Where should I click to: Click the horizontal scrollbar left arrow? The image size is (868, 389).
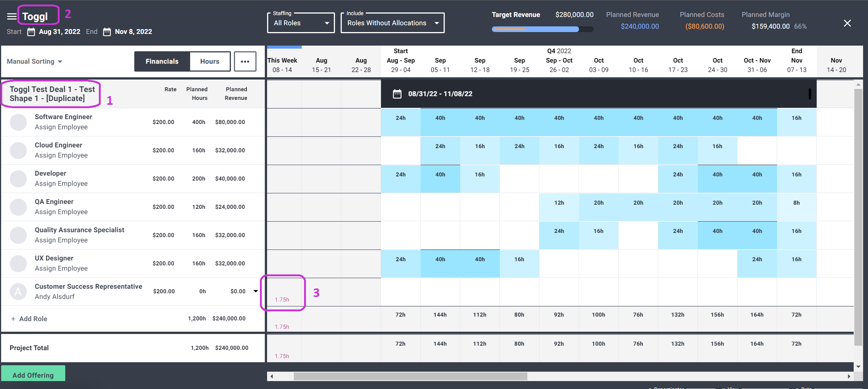tap(271, 376)
